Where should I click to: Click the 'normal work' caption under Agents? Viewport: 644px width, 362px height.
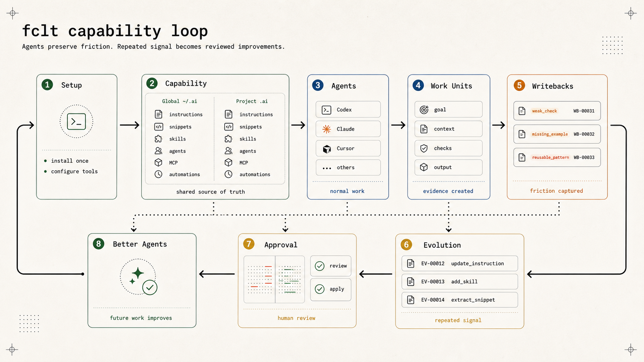point(347,191)
